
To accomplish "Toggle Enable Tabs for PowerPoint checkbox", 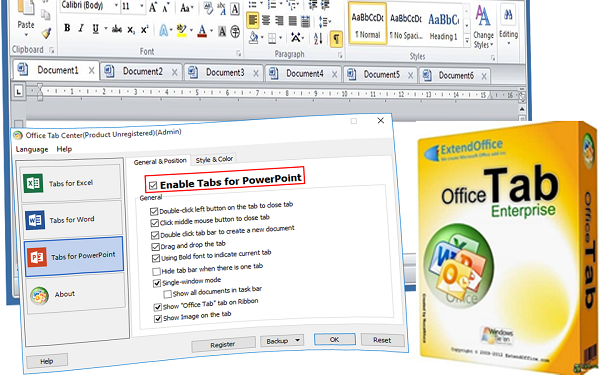I will click(x=153, y=186).
